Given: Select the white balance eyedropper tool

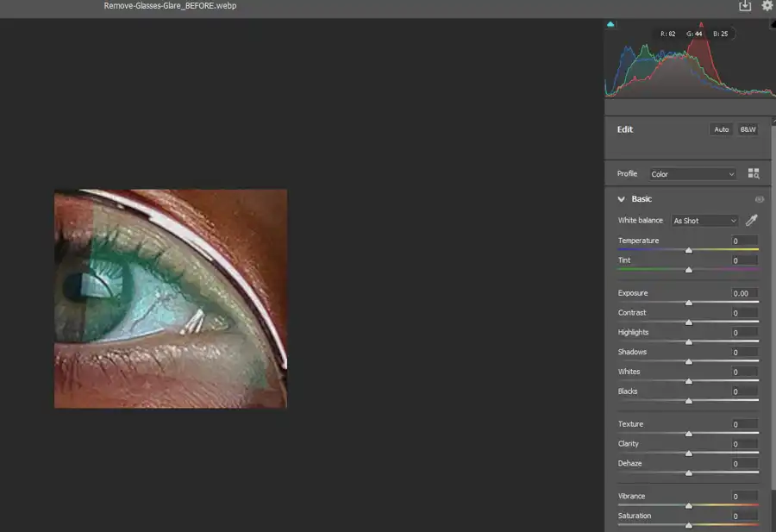Looking at the screenshot, I should (x=752, y=220).
